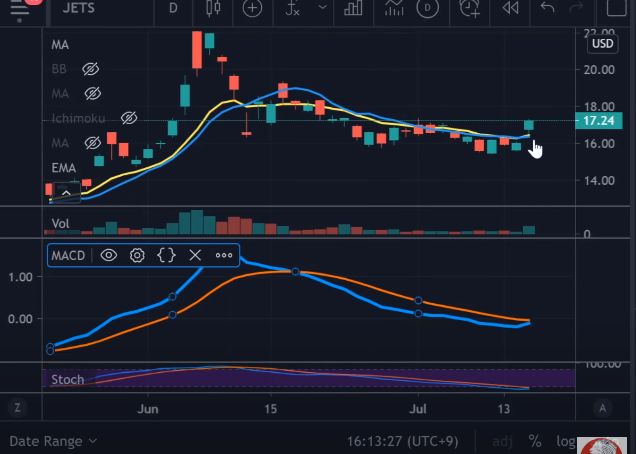Viewport: 636px width, 454px height.
Task: Toggle auto scale A button
Action: pyautogui.click(x=603, y=408)
